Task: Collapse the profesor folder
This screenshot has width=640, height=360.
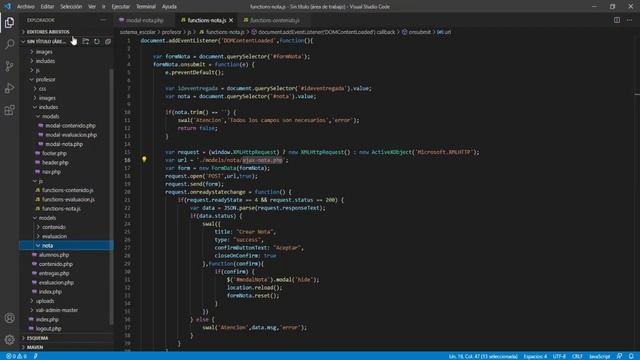Action: [45, 80]
